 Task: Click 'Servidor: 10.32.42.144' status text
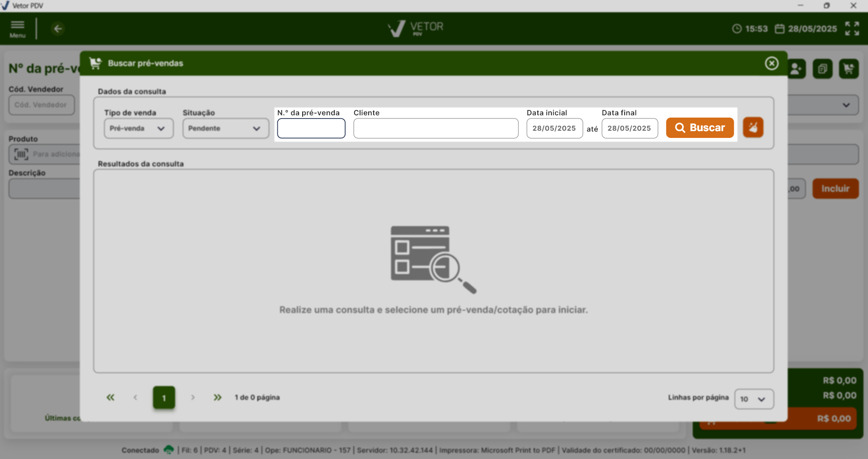(395, 450)
